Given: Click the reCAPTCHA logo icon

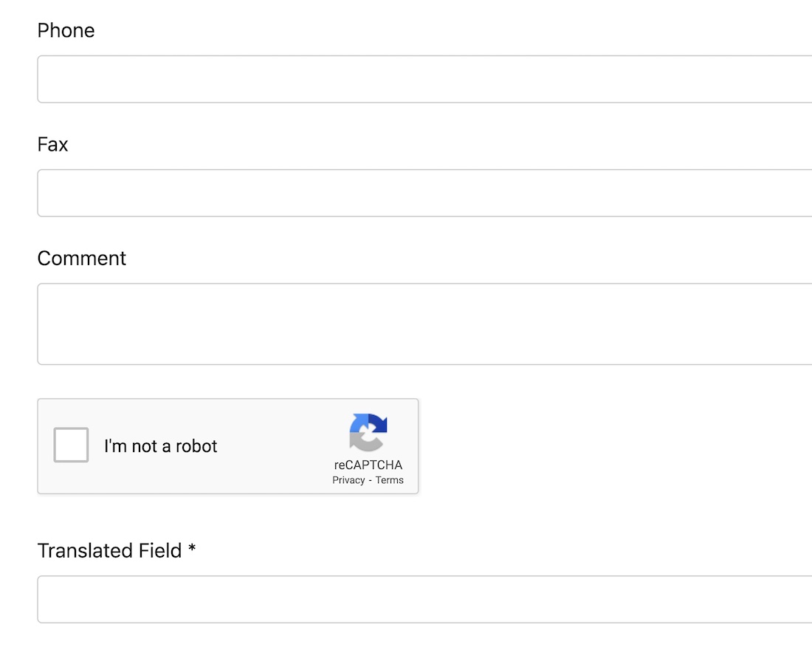Looking at the screenshot, I should pos(368,432).
